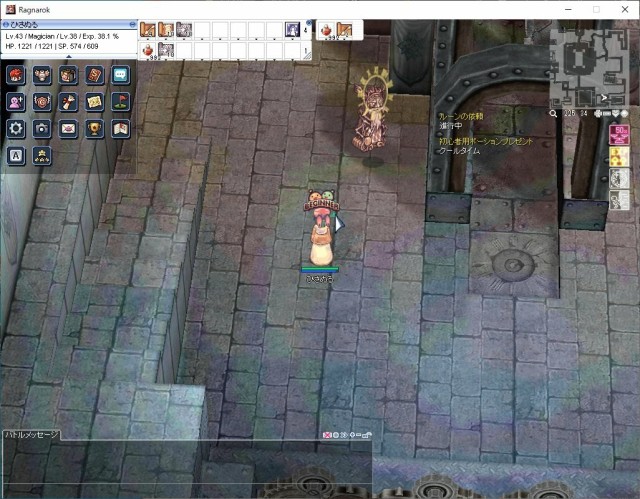The width and height of the screenshot is (640, 499).
Task: Select the バトルメッセージ chat tab
Action: (x=31, y=435)
